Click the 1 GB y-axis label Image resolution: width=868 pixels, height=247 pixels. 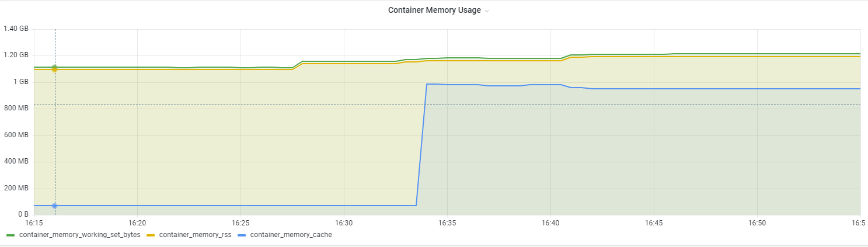pos(20,82)
